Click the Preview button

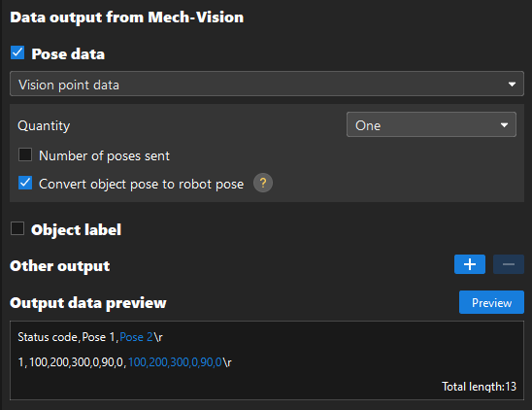491,302
